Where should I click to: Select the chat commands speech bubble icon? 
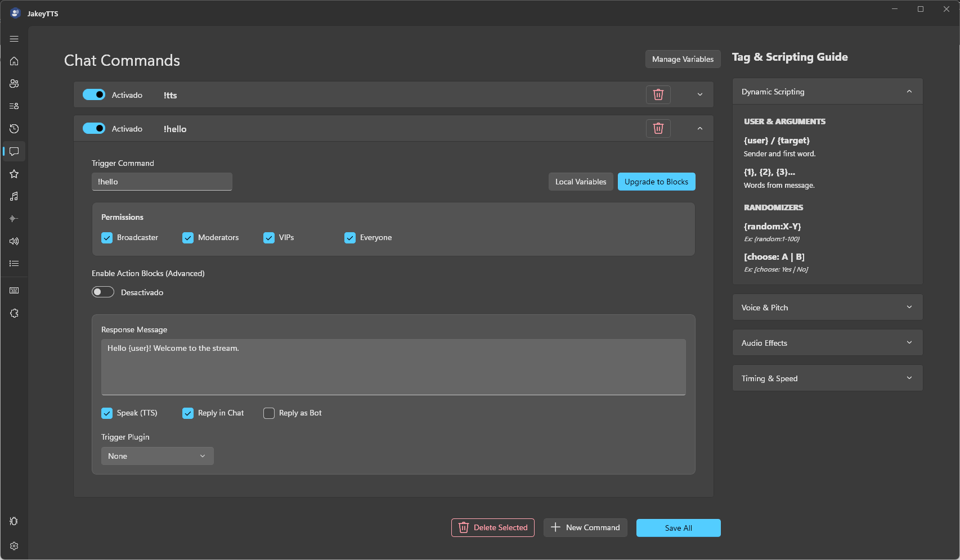point(14,151)
